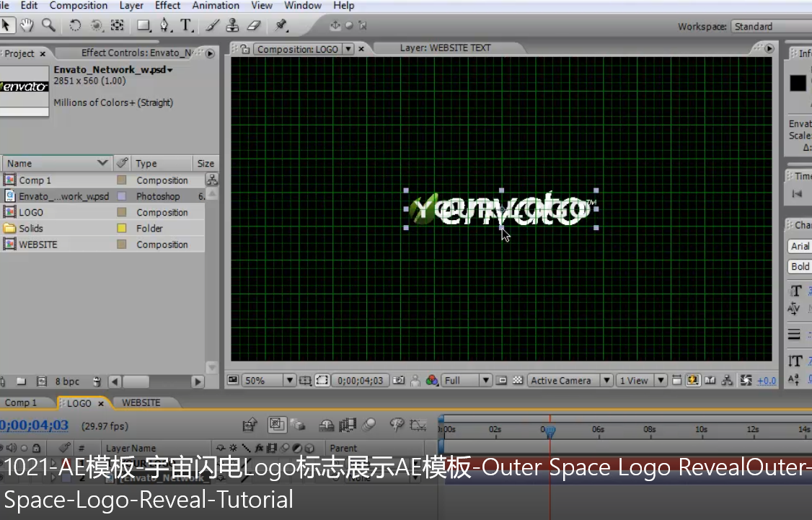
Task: Open the Composition: LOGO dropdown arrow
Action: coord(348,49)
